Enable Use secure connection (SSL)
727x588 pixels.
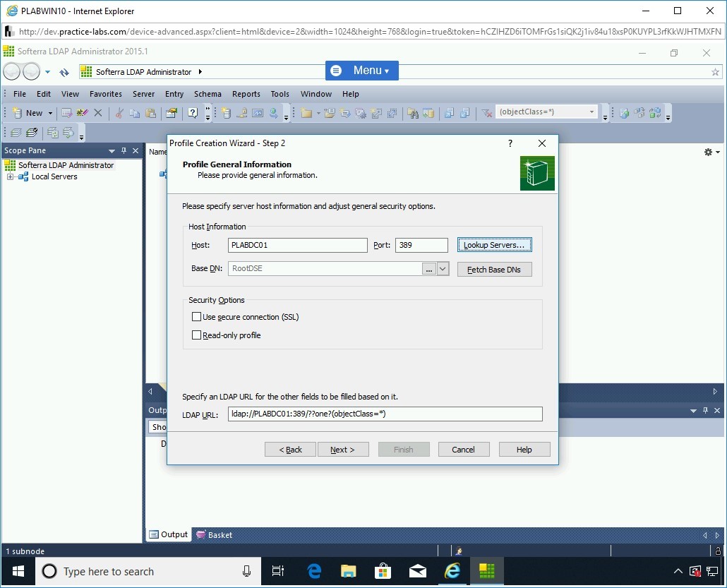(x=197, y=318)
